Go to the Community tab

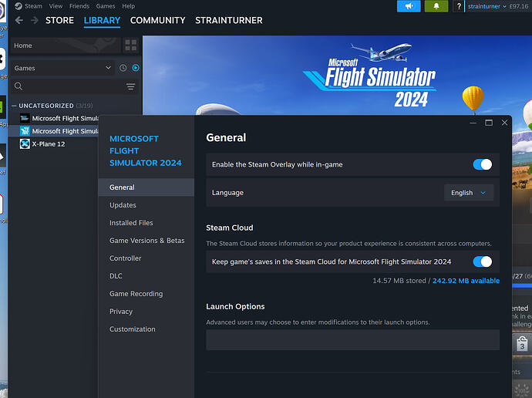[158, 20]
